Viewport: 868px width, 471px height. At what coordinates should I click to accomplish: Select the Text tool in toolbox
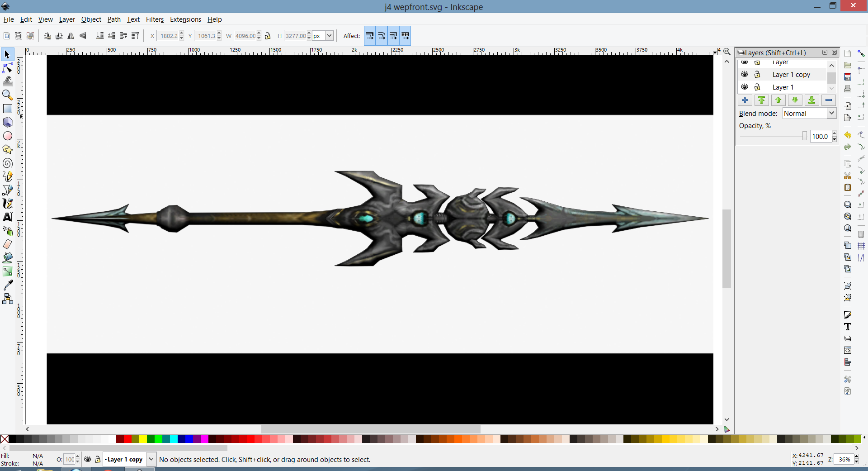point(7,217)
